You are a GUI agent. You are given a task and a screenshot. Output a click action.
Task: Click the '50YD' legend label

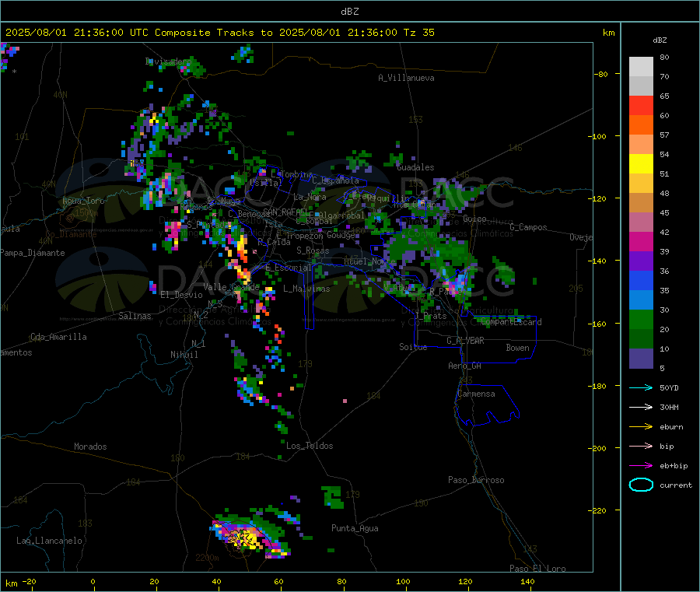pos(669,387)
